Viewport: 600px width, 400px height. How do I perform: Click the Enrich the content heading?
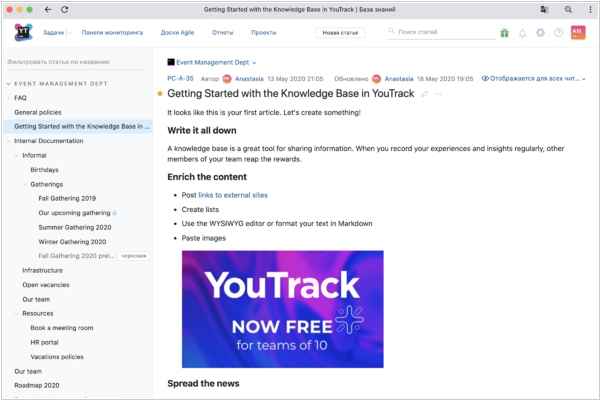click(x=207, y=177)
